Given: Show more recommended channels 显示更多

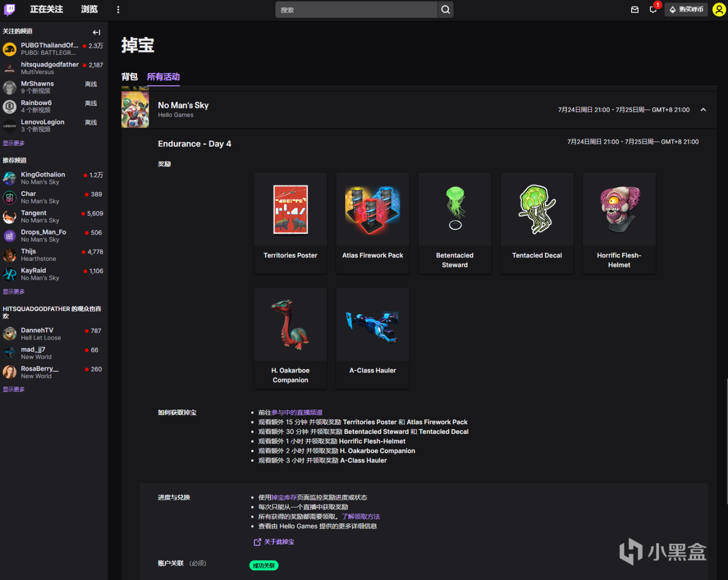Looking at the screenshot, I should (14, 292).
